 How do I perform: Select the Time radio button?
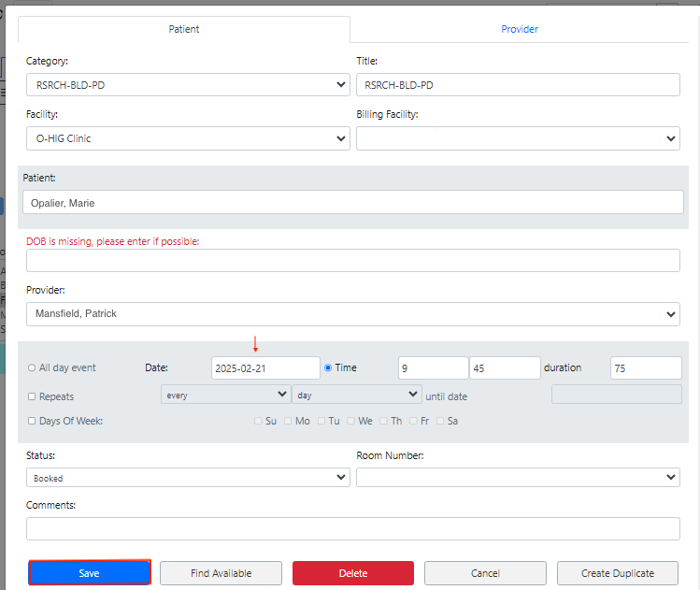point(328,368)
